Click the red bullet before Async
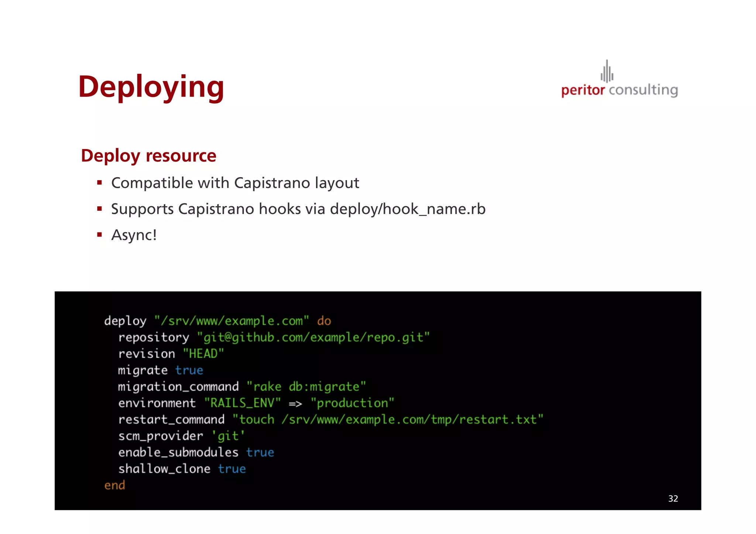The height and width of the screenshot is (534, 756). [99, 235]
